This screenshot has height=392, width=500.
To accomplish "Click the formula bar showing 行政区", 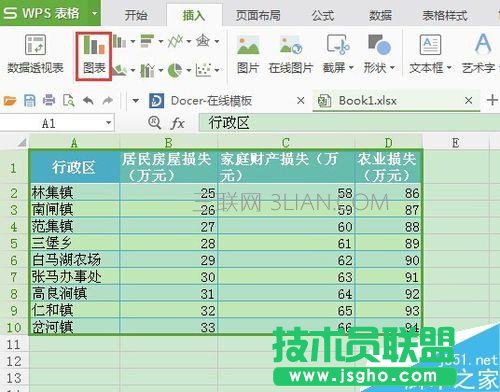I will pos(349,123).
